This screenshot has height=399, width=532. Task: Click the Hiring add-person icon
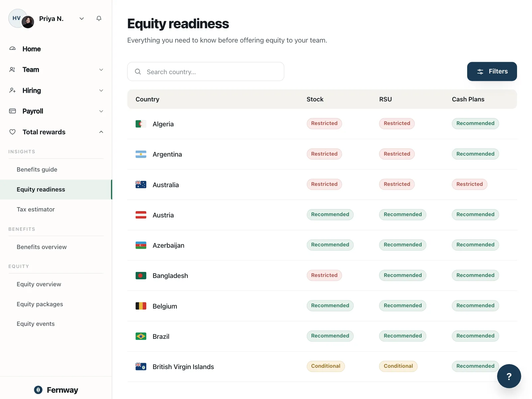(12, 90)
